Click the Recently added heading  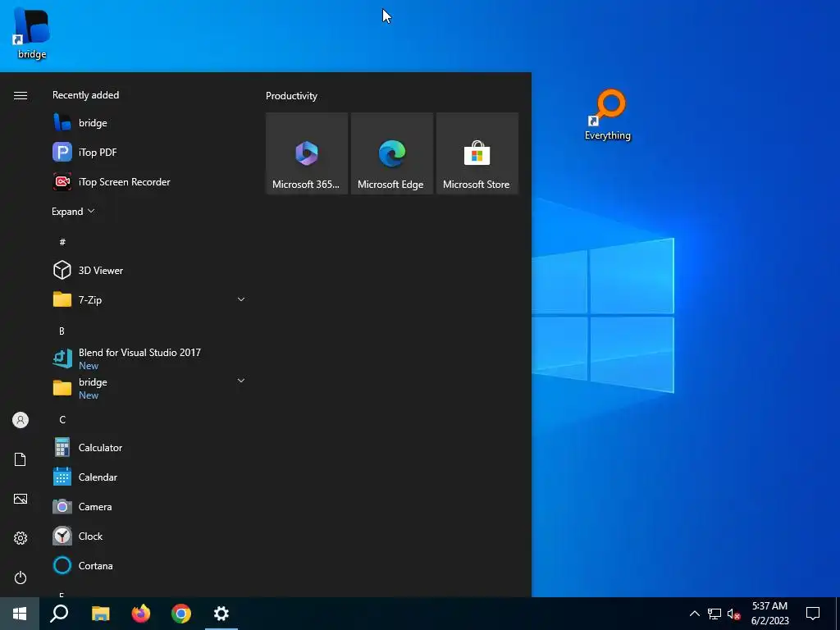[85, 95]
